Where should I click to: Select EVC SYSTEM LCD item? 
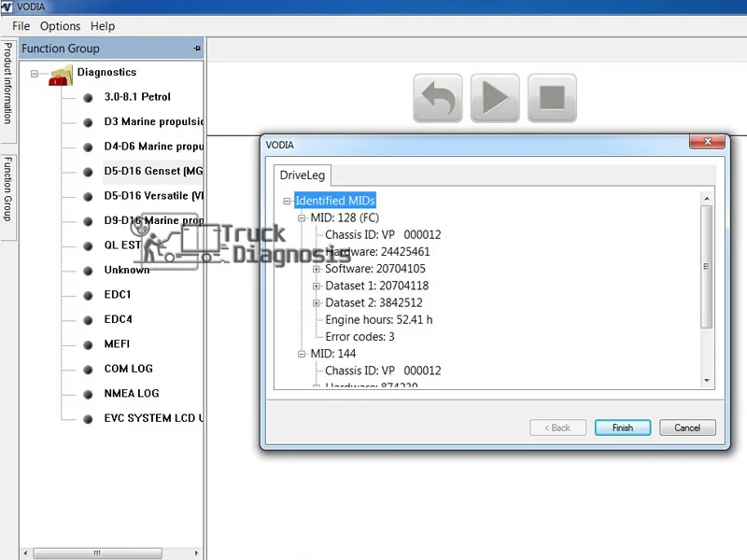click(153, 418)
